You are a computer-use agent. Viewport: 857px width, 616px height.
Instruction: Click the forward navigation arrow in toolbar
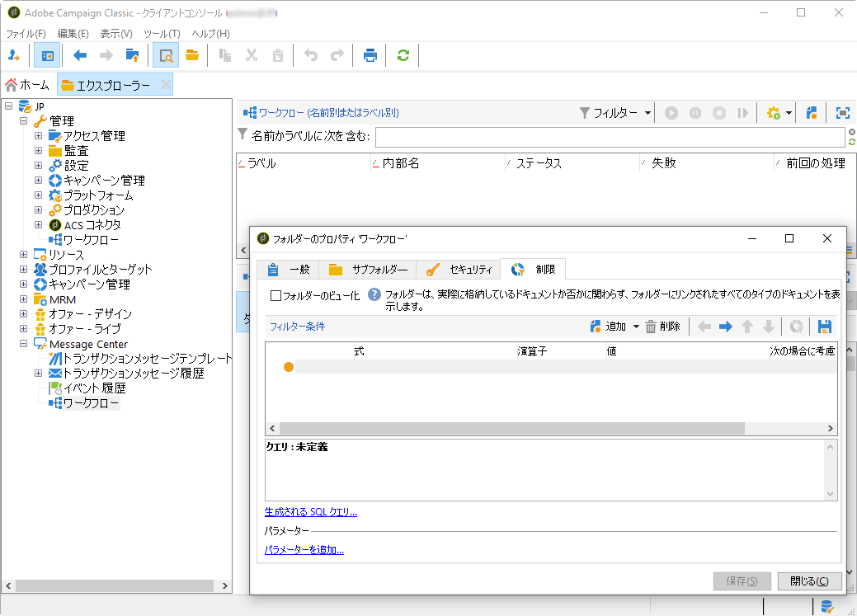106,55
